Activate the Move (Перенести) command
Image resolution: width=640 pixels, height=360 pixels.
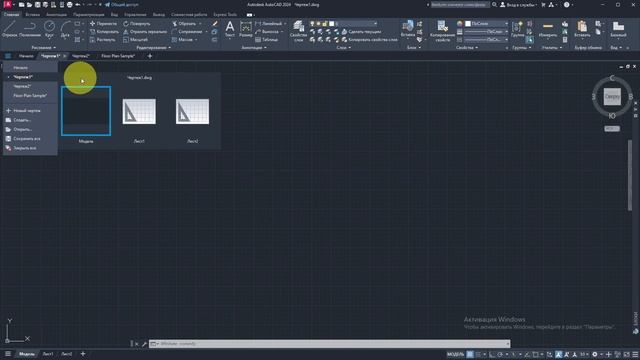(x=103, y=24)
